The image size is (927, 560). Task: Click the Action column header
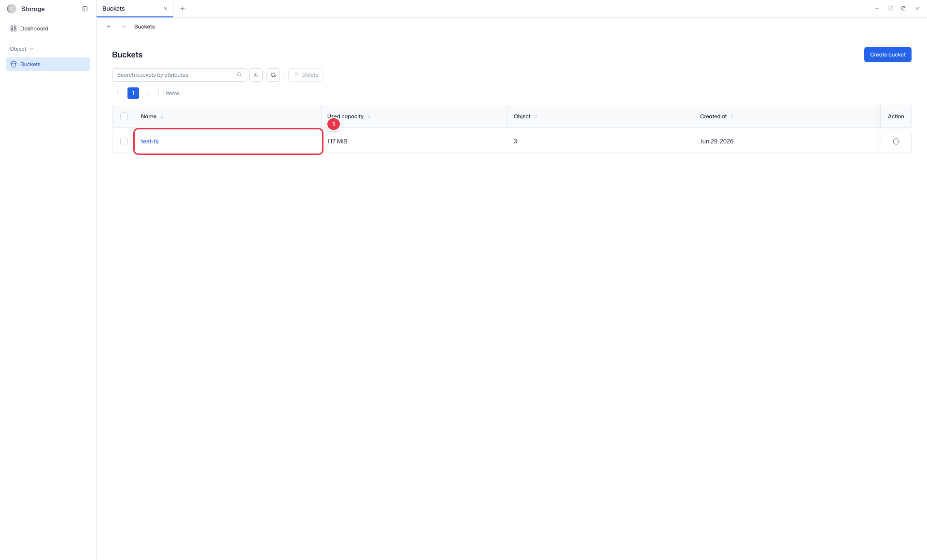896,116
